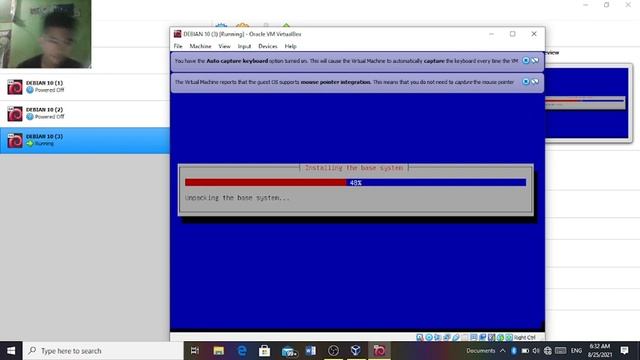Open Microsoft Store from the taskbar
The width and height of the screenshot is (640, 360).
pyautogui.click(x=264, y=351)
